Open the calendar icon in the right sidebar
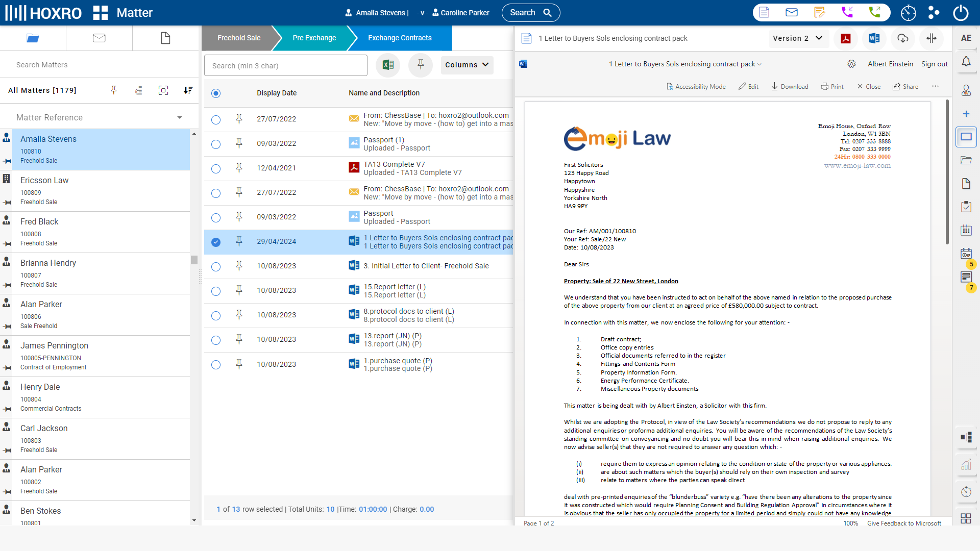 [966, 230]
